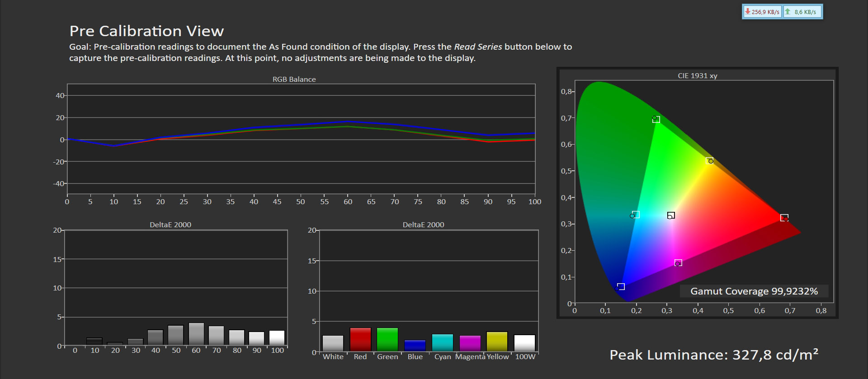Viewport: 868px width, 379px height.
Task: Click the 10 bar in grayscale DeltaE chart
Action: 94,342
